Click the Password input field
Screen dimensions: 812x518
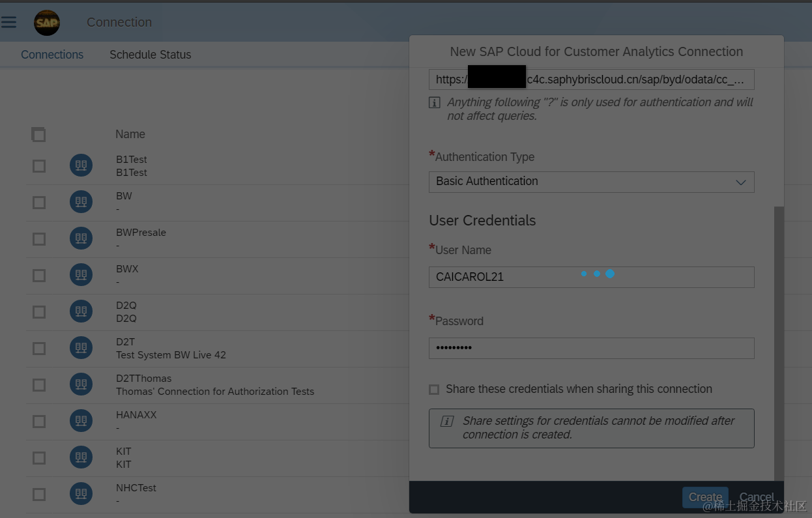(592, 348)
